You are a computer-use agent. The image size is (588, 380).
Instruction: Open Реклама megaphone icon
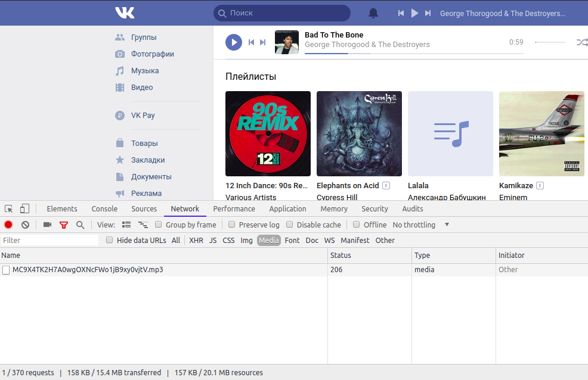[x=120, y=194]
